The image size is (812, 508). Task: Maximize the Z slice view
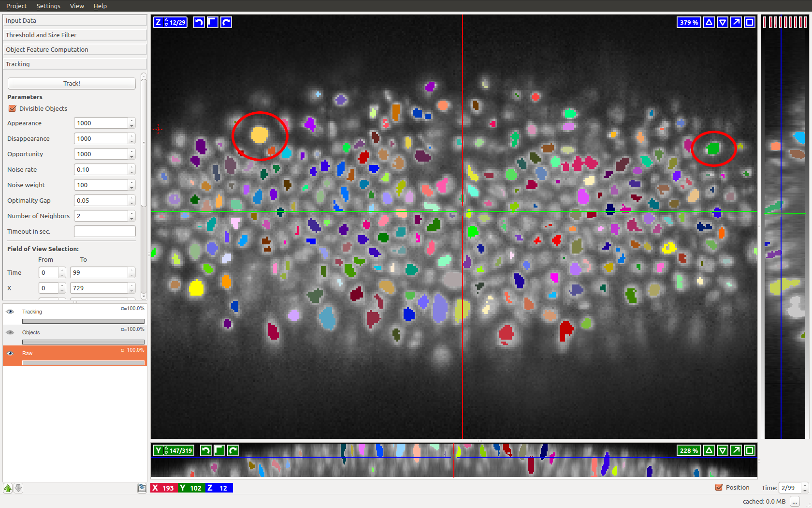pos(749,22)
